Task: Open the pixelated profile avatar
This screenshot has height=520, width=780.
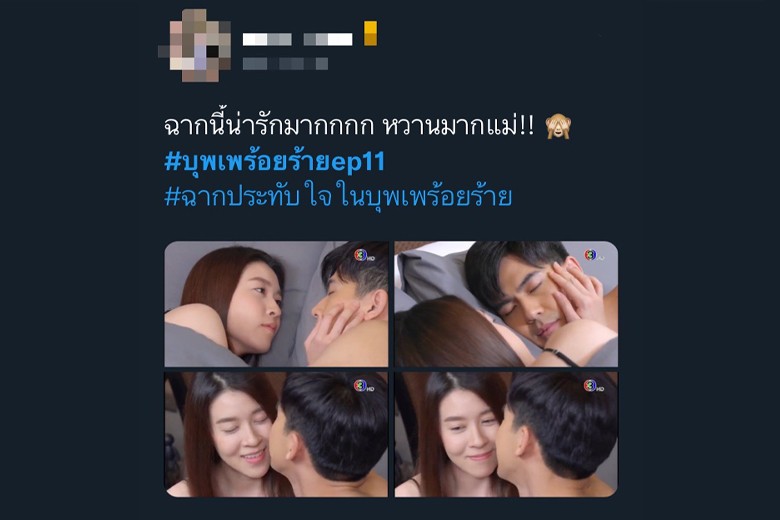Action: click(x=195, y=45)
